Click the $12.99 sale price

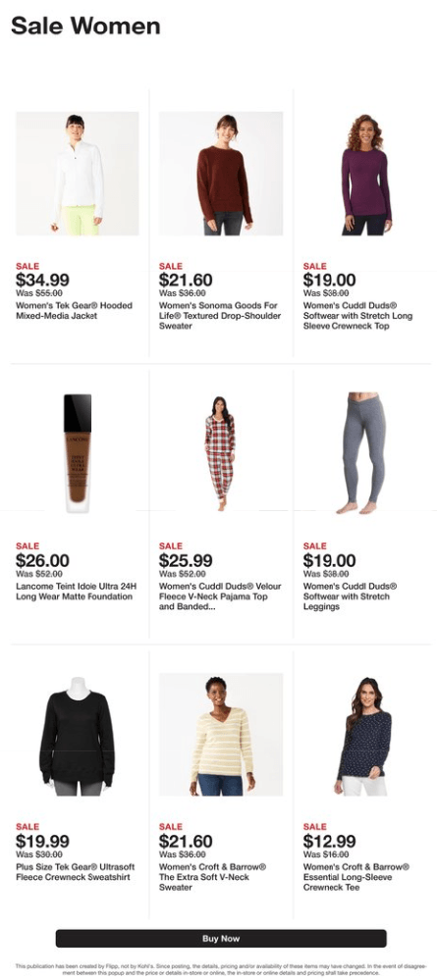pos(329,842)
